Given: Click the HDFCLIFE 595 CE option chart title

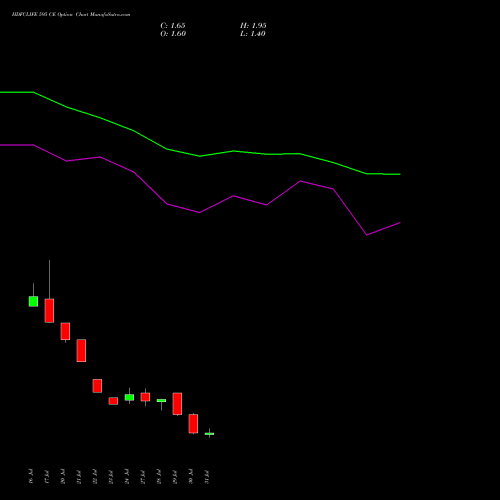Looking at the screenshot, I should (71, 15).
